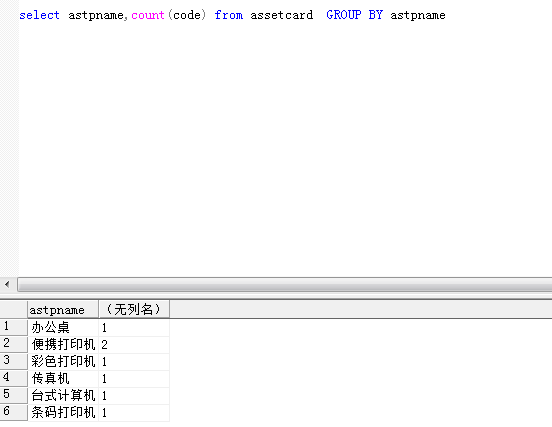Click the count cell for 办公桌

pyautogui.click(x=134, y=327)
